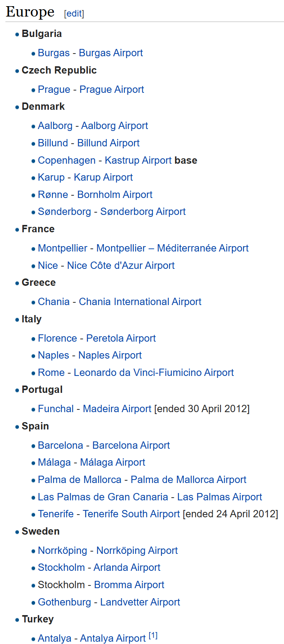The image size is (284, 644).
Task: Click footnote reference [1] after Antalya Airport
Action: point(153,636)
